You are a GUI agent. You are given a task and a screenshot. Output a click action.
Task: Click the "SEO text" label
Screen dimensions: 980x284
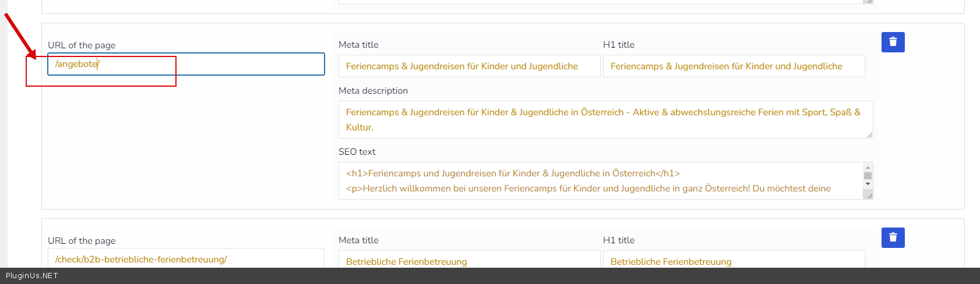click(357, 152)
